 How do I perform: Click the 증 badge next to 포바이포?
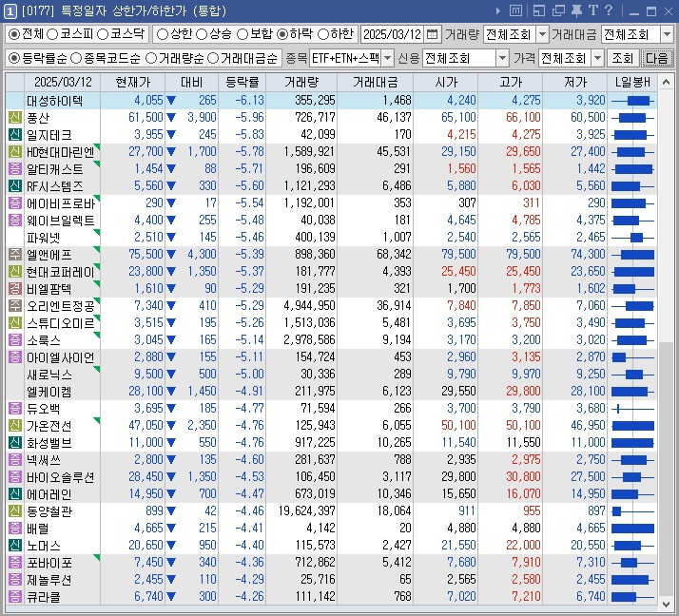(x=14, y=563)
